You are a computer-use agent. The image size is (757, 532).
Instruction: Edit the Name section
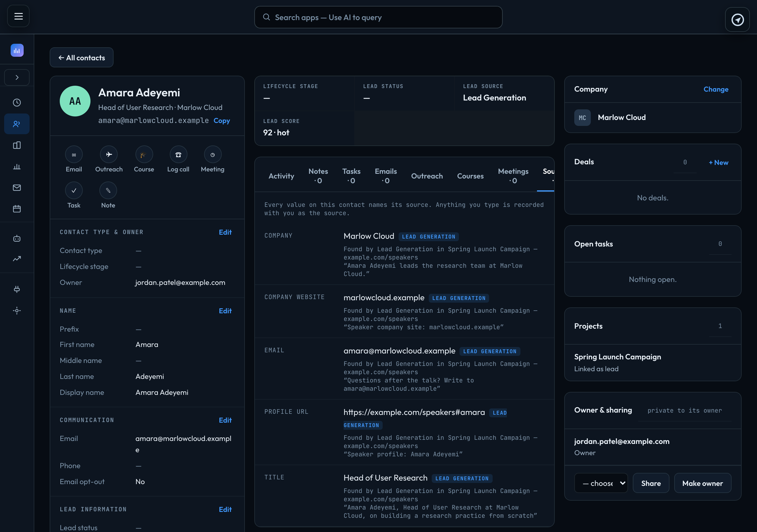pyautogui.click(x=225, y=311)
